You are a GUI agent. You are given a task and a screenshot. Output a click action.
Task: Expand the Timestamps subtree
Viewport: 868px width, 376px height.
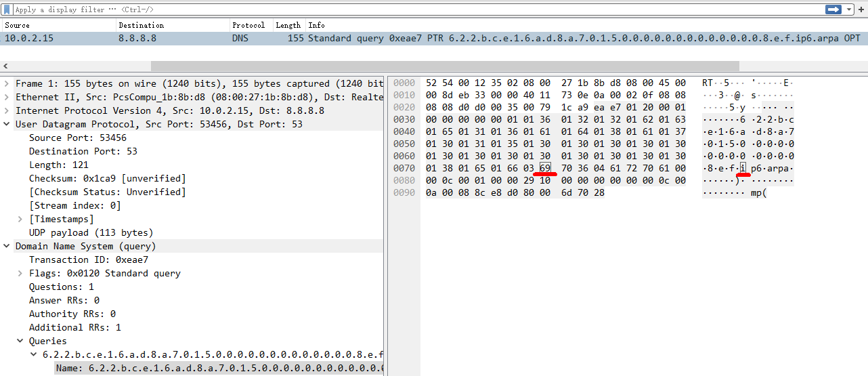20,220
